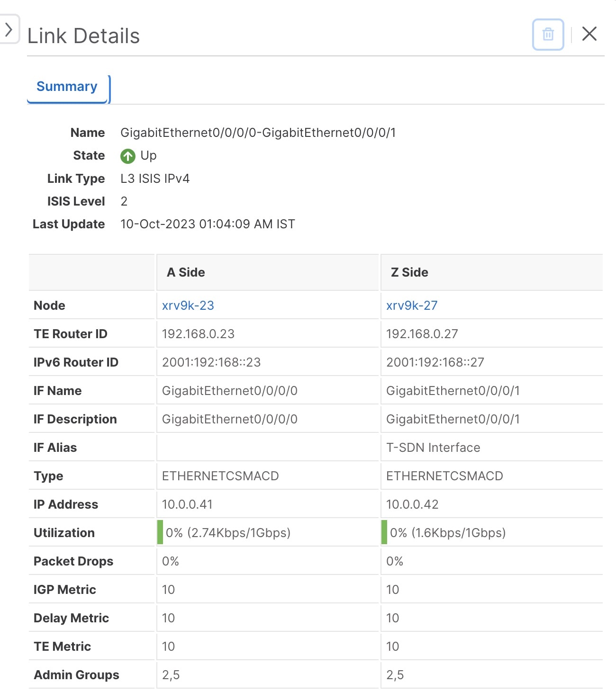Click the delete link trash icon

(x=548, y=34)
